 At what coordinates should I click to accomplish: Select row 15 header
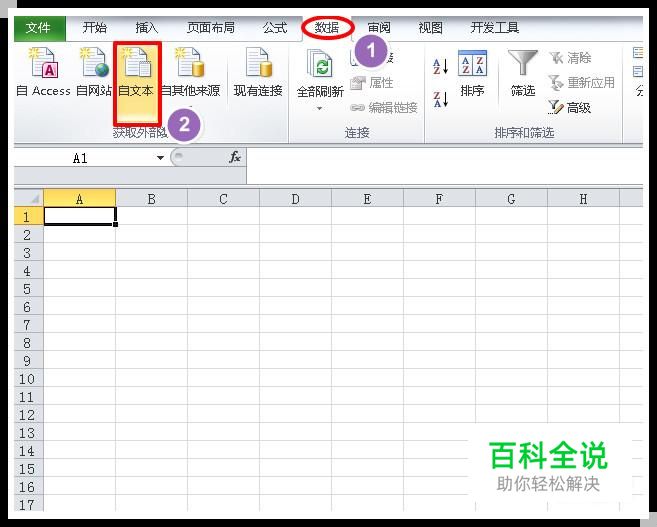[28, 469]
